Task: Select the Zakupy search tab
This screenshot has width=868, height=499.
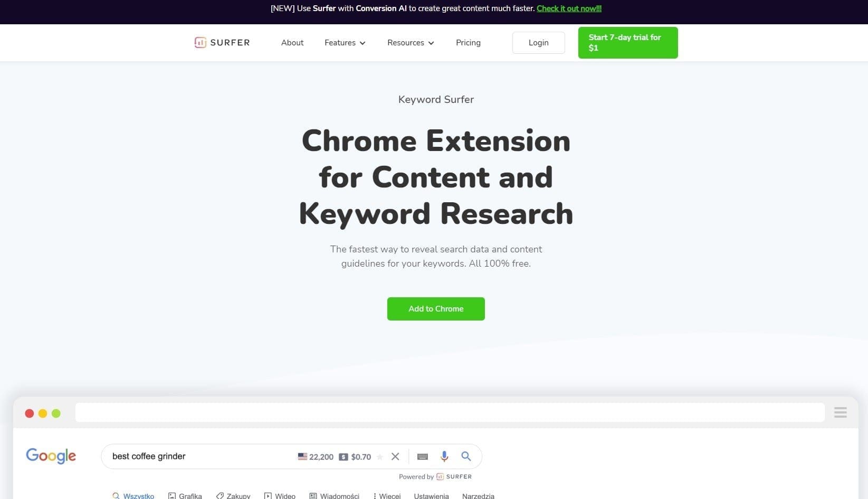Action: tap(233, 496)
